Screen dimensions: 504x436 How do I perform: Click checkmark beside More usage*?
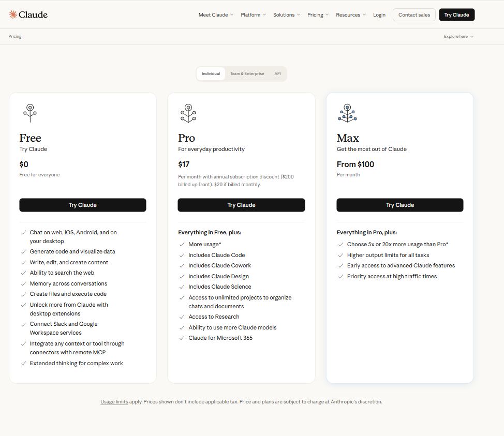click(182, 245)
